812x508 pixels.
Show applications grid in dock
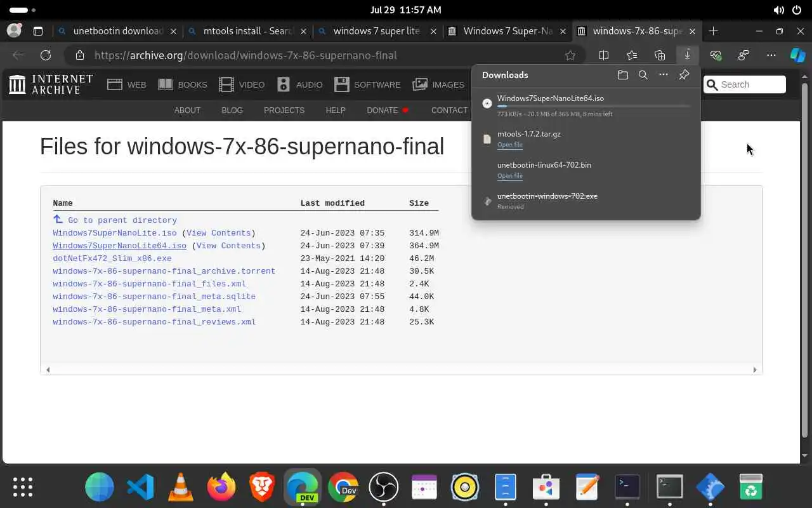point(23,487)
